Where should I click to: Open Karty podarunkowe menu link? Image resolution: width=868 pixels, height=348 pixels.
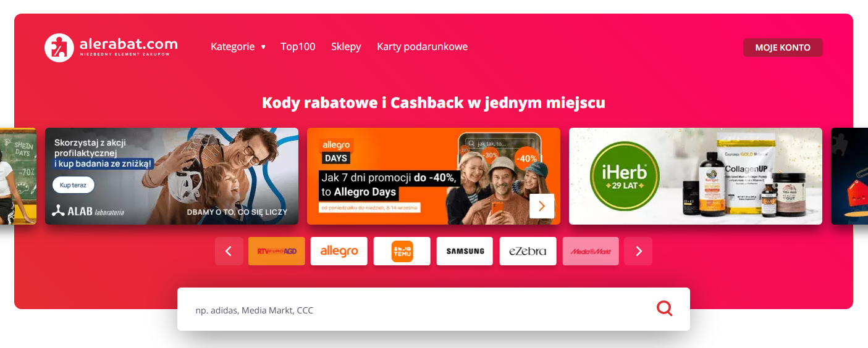click(423, 47)
